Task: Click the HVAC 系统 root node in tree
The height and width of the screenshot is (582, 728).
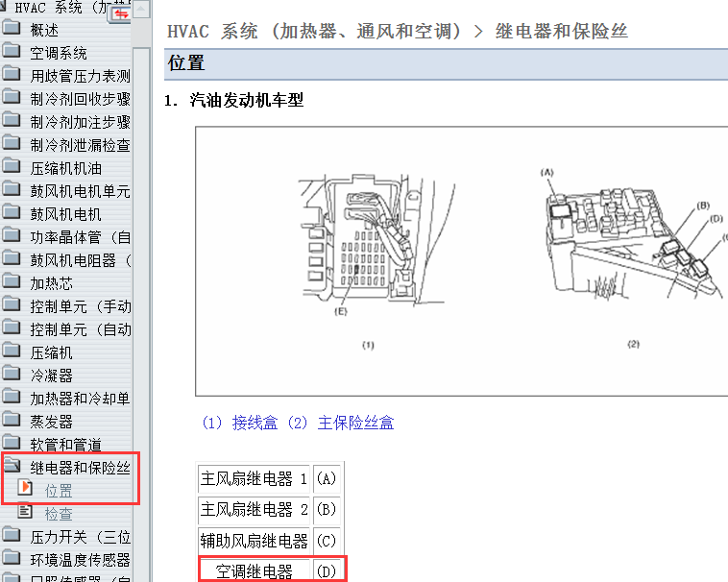Action: [61, 7]
